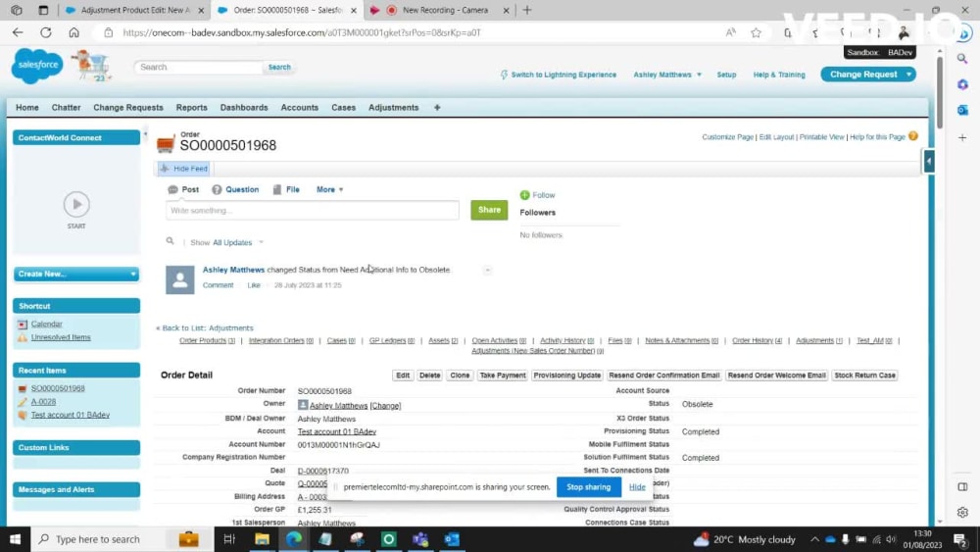Viewport: 980px width, 552px height.
Task: Open the Chatter tab
Action: 66,108
